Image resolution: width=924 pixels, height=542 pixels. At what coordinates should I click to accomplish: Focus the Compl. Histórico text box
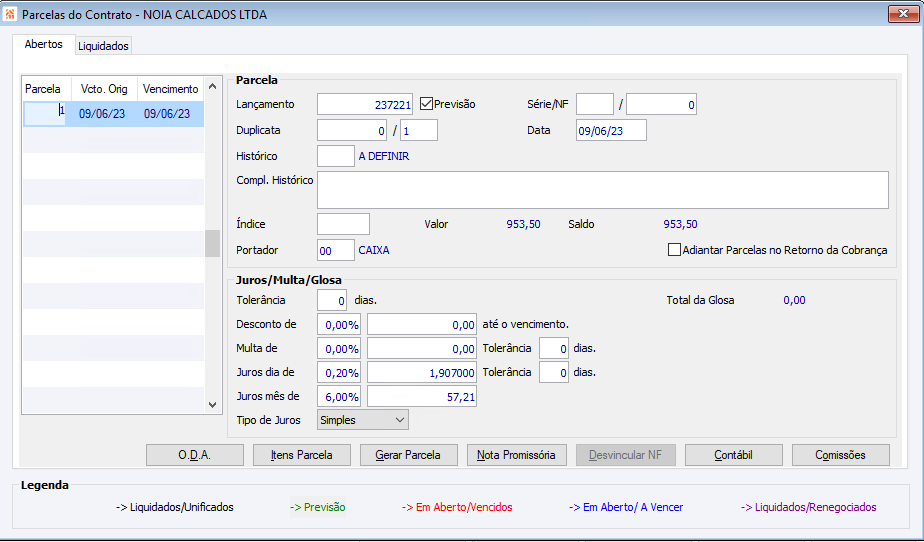click(602, 190)
